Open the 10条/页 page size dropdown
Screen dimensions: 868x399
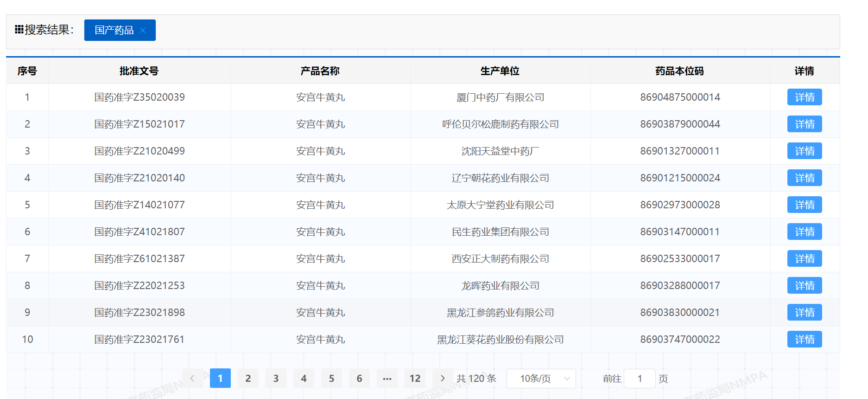[x=541, y=378]
